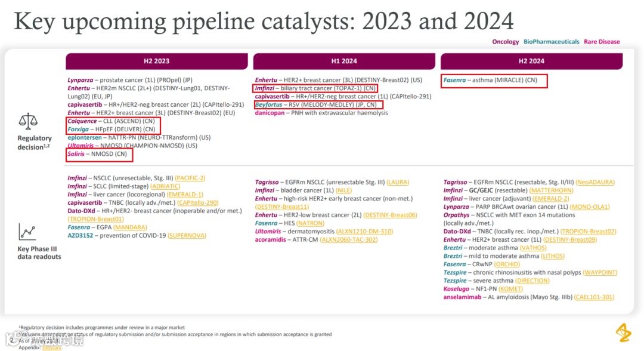The width and height of the screenshot is (644, 351).
Task: Open the NeoADAURA trial link
Action: (595, 182)
